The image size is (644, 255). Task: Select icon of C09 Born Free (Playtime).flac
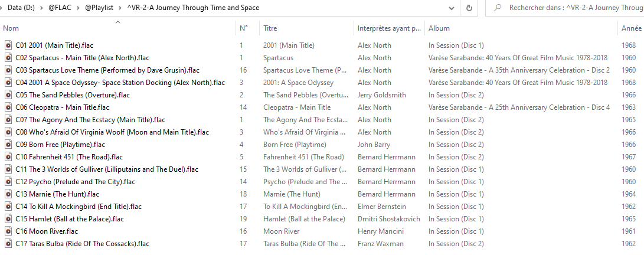point(8,145)
